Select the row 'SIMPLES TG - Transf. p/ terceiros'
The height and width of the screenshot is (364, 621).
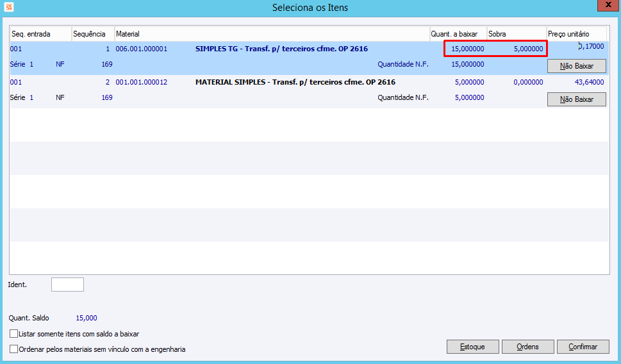pyautogui.click(x=309, y=58)
